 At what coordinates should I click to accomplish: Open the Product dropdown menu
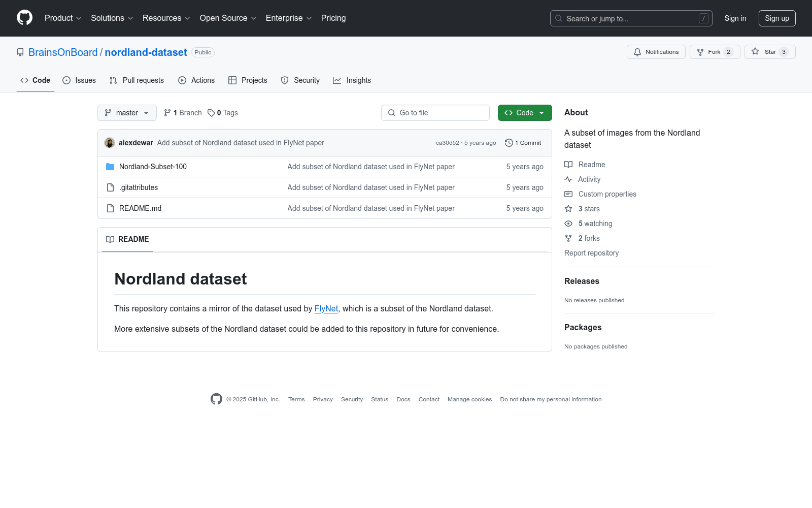(x=63, y=18)
